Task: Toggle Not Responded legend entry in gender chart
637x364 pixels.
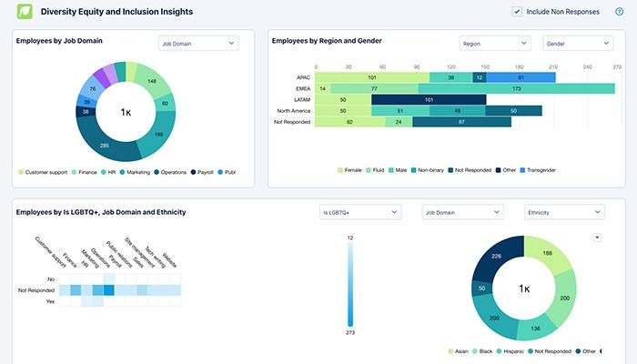Action: tap(470, 170)
